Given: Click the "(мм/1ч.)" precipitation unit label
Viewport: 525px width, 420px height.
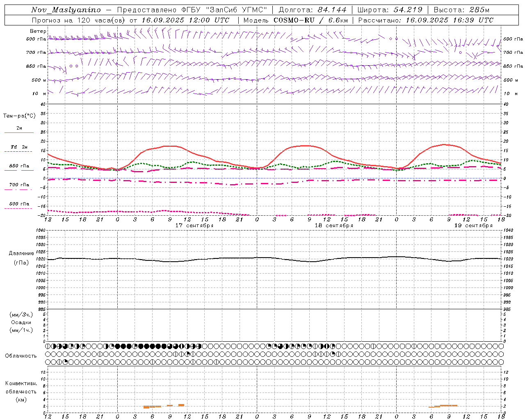Looking at the screenshot, I should (x=21, y=330).
